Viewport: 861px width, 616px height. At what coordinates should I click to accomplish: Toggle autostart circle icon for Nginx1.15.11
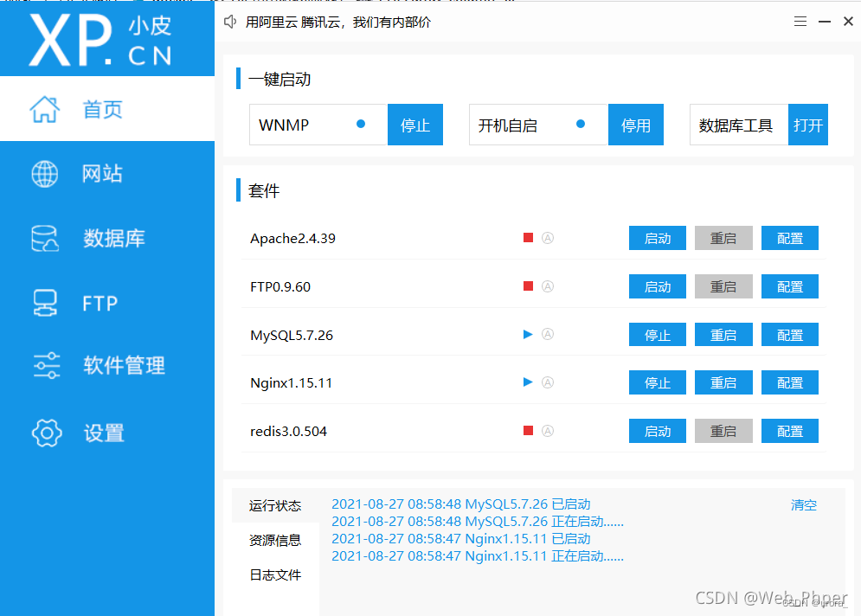click(549, 382)
